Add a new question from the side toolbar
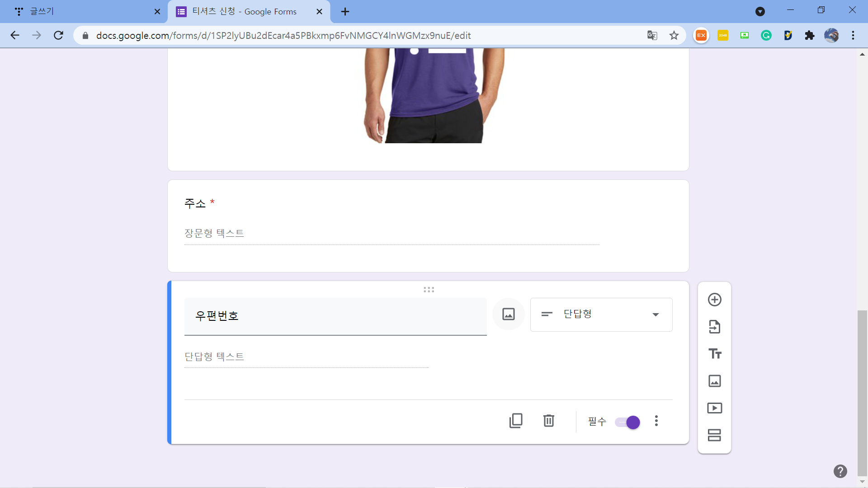Image resolution: width=868 pixels, height=488 pixels. pyautogui.click(x=714, y=300)
